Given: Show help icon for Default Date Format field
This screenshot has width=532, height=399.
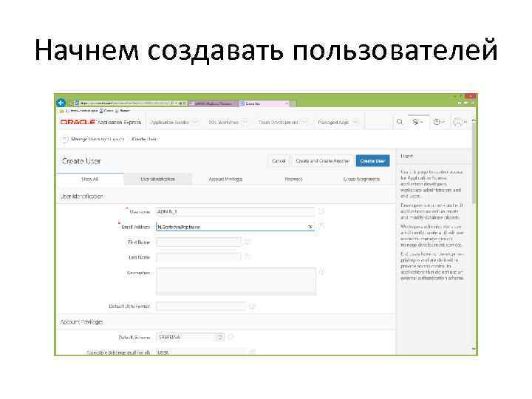Looking at the screenshot, I should (x=253, y=306).
